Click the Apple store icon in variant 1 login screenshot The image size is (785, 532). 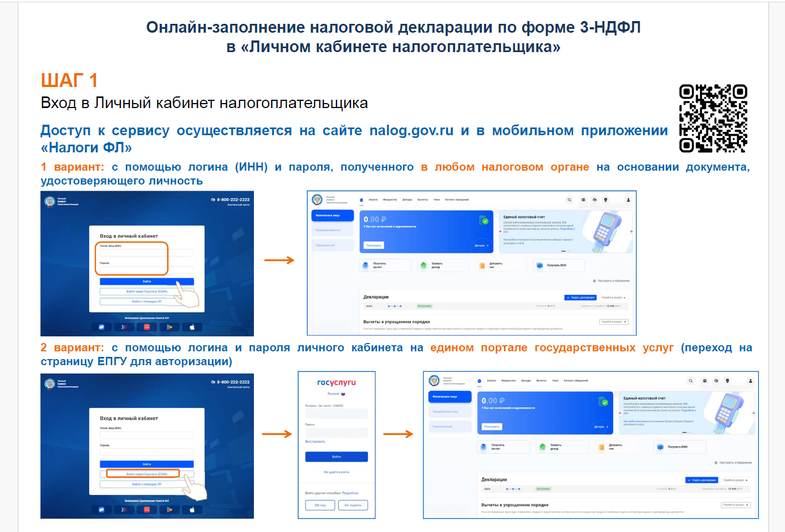[x=192, y=327]
